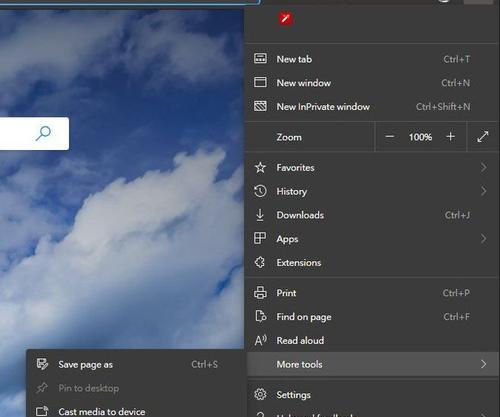
Task: Start Read aloud from the menu
Action: [x=372, y=340]
